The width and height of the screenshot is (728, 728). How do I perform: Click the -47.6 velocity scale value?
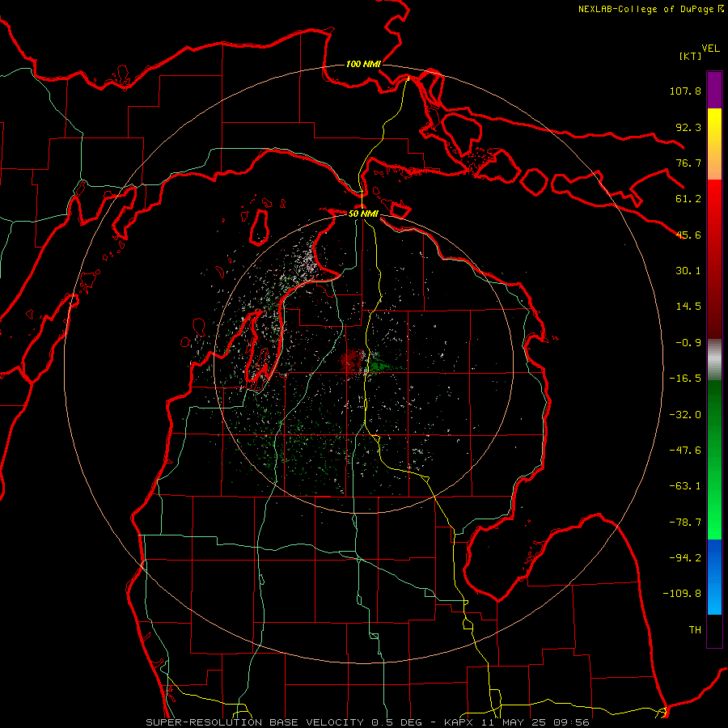pos(685,451)
